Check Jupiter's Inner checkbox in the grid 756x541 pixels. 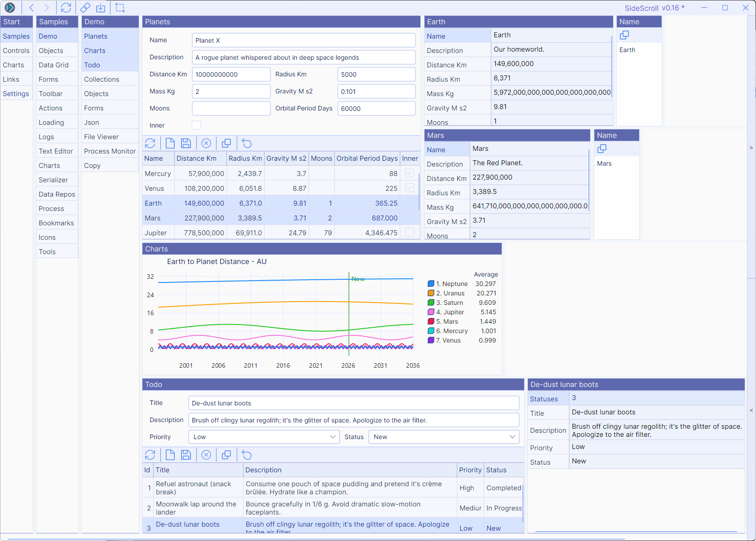[409, 232]
